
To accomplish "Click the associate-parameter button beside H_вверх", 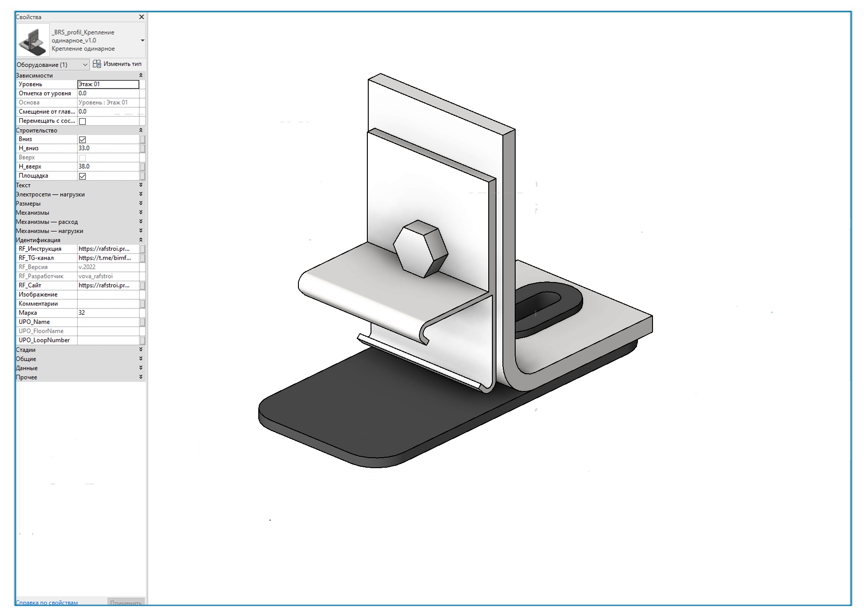I will 142,167.
